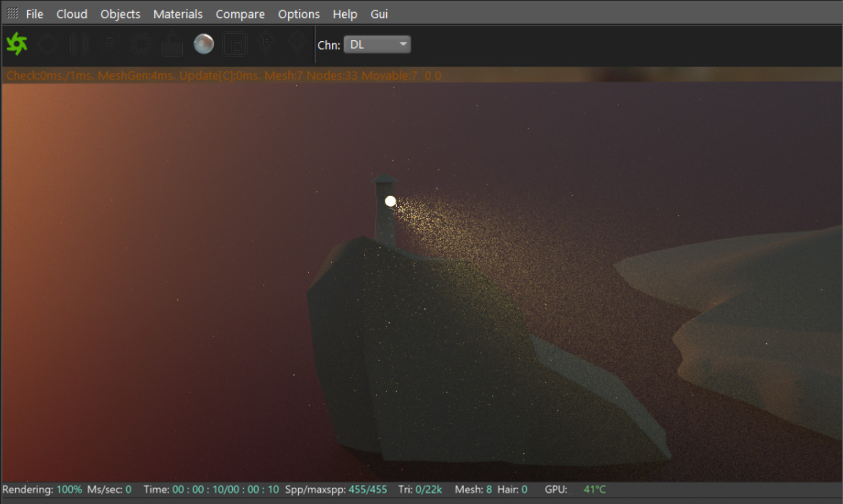
Task: Select the material picker pin icon
Action: tap(297, 43)
